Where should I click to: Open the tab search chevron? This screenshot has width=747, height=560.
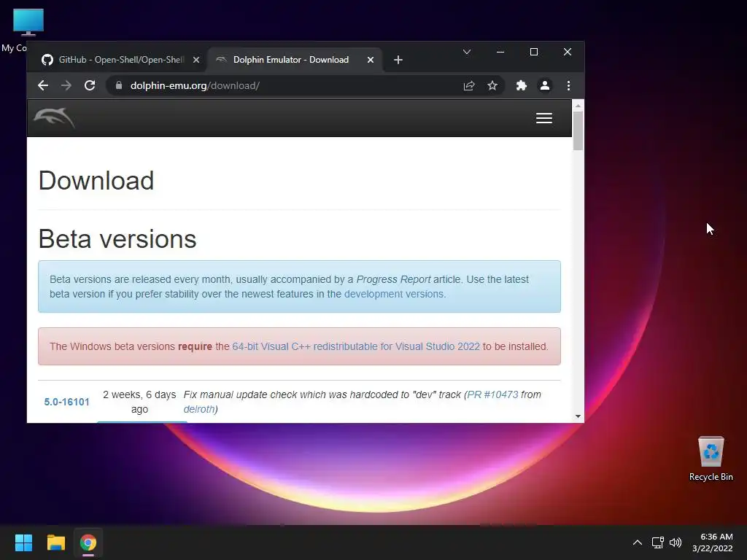pos(467,52)
